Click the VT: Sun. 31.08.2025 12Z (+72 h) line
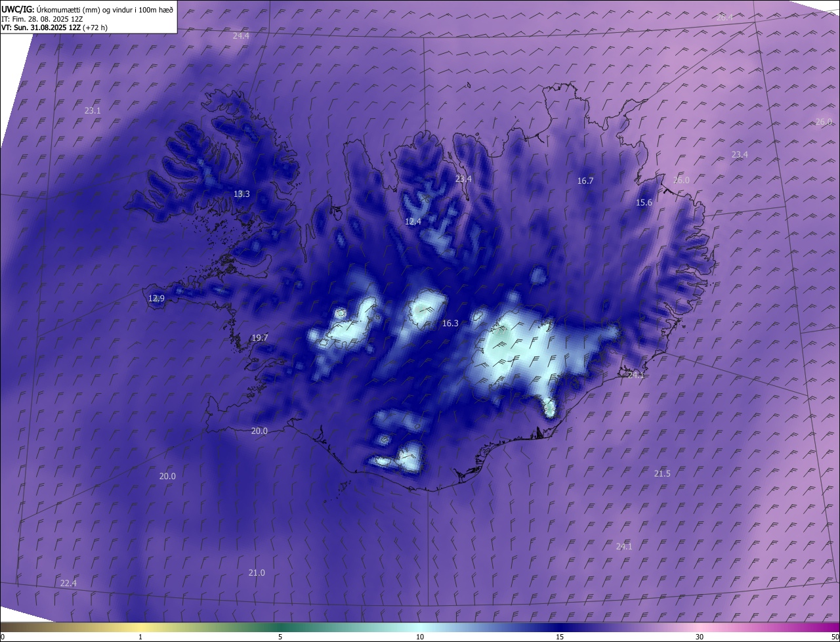Image resolution: width=840 pixels, height=642 pixels. point(54,28)
